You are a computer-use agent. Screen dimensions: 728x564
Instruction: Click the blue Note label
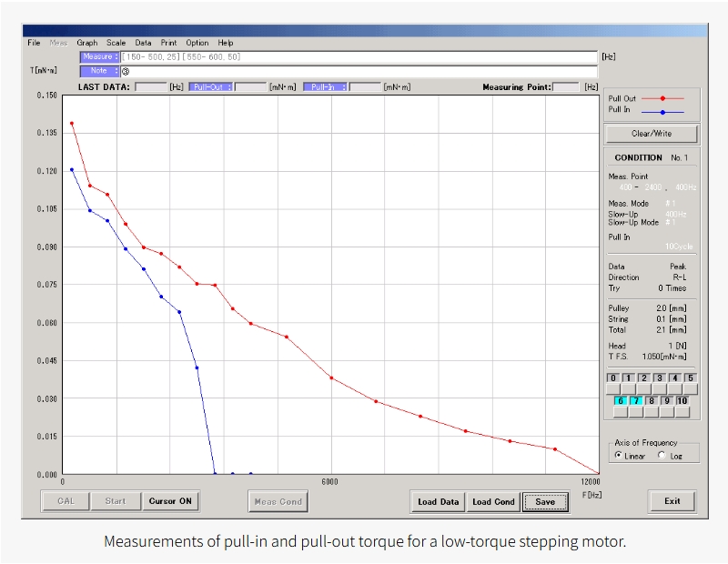100,71
